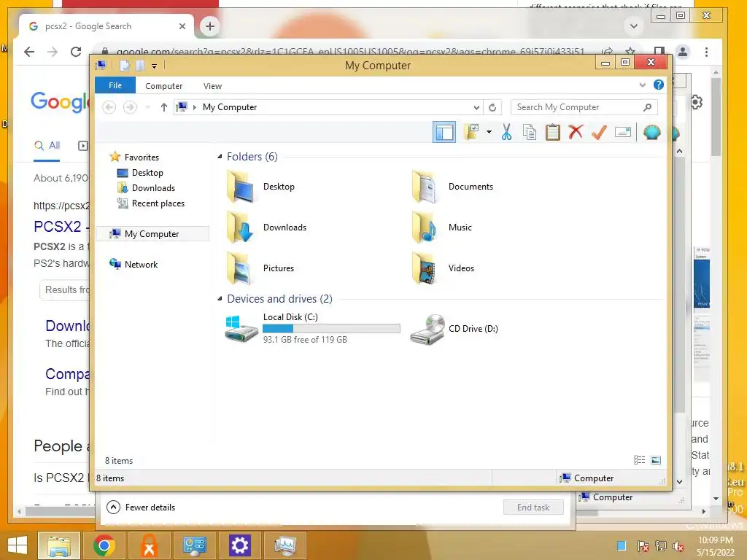
Task: Open the dropdown arrow beside the folder options icon
Action: click(489, 132)
